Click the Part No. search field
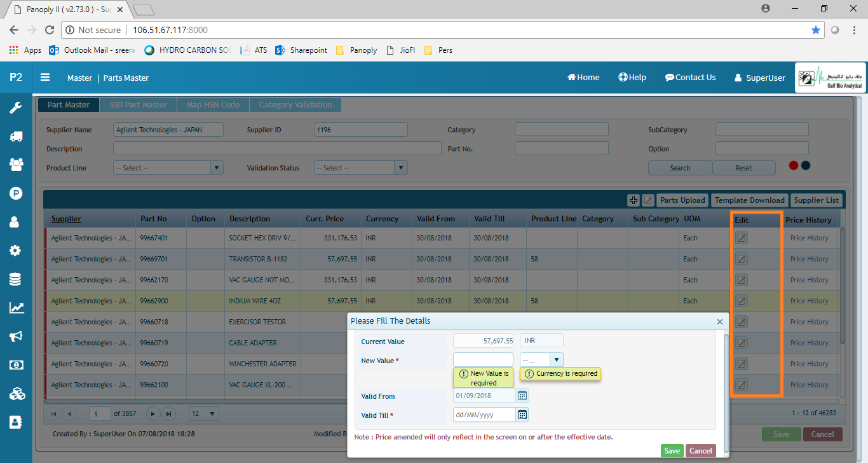Viewport: 868px width, 463px height. click(562, 148)
